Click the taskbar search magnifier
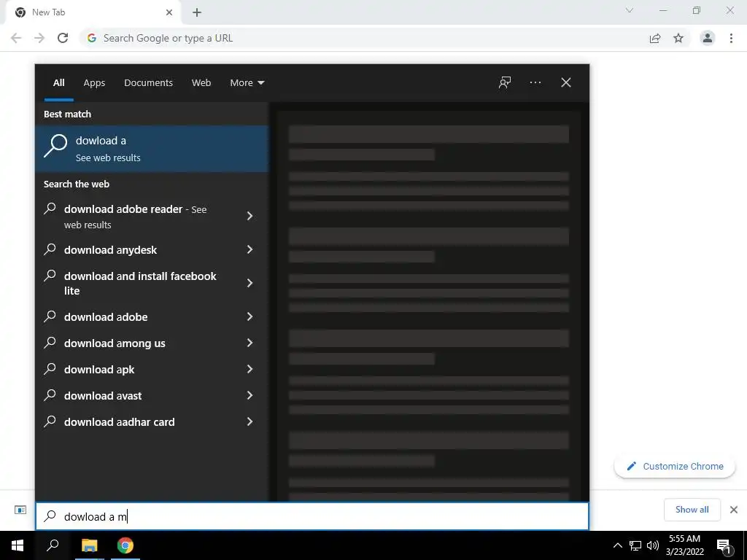Viewport: 747px width, 560px height. 53,545
